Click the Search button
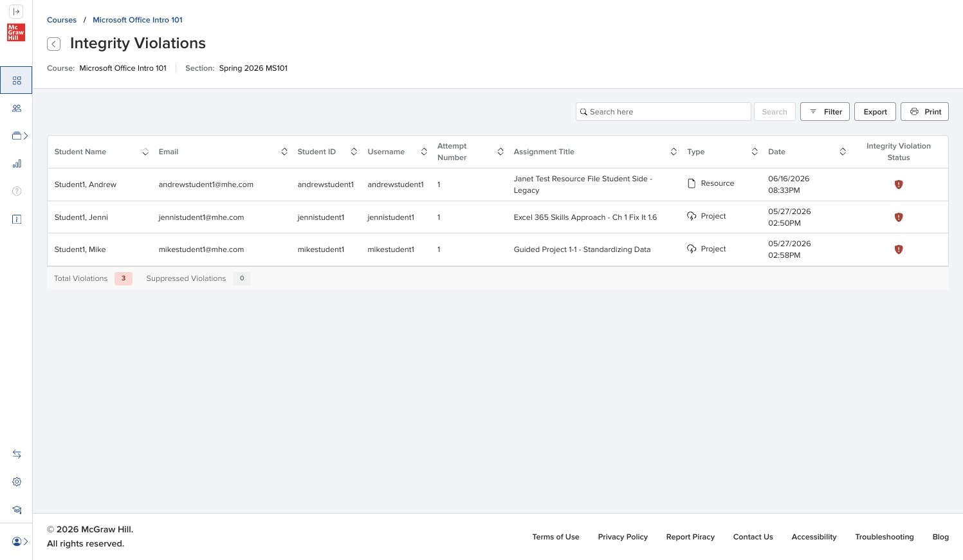Viewport: 963px width, 560px height. pyautogui.click(x=775, y=112)
